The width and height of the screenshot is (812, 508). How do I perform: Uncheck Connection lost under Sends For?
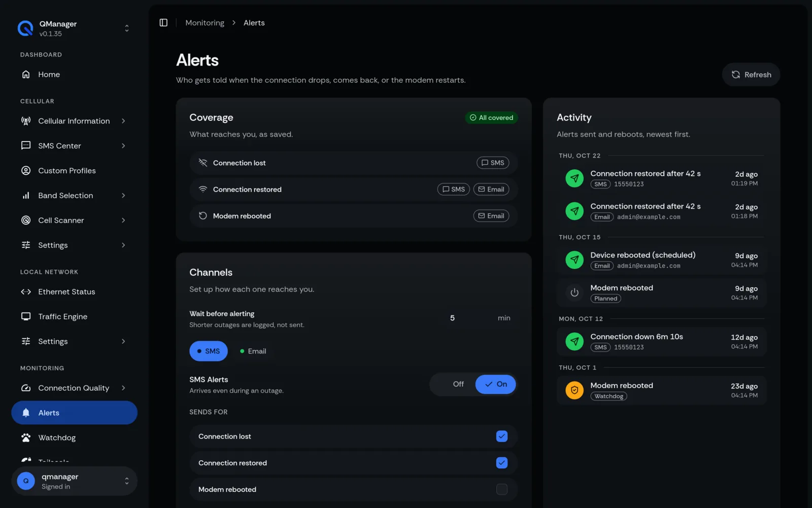click(x=502, y=436)
